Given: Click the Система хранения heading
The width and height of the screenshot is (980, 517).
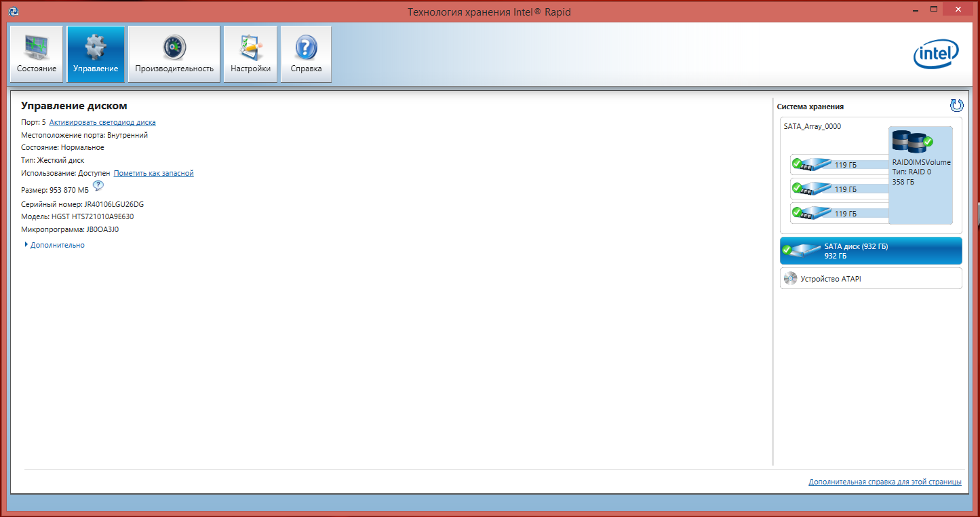Looking at the screenshot, I should 810,107.
